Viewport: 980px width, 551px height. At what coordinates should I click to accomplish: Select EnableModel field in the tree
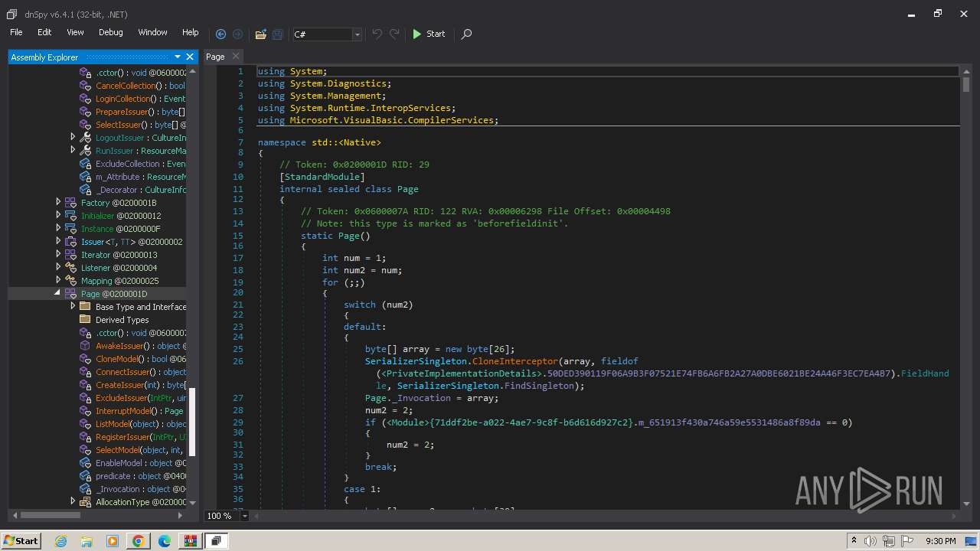coord(140,463)
